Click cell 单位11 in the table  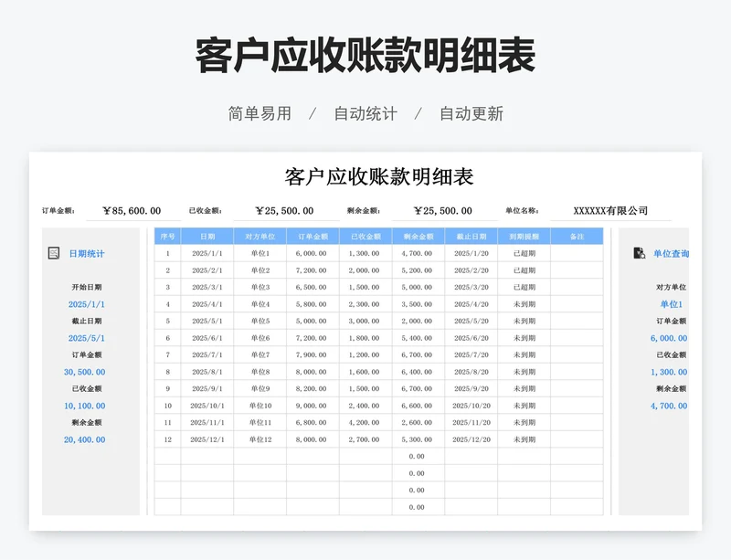tap(260, 422)
